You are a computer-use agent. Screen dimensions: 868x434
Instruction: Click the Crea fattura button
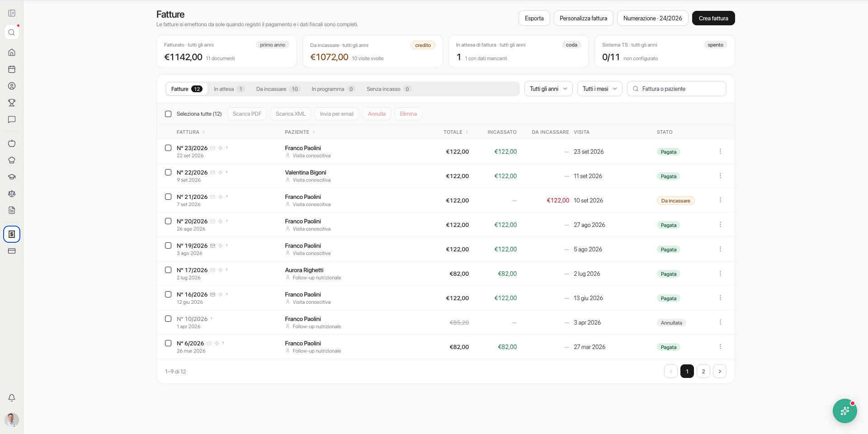(x=713, y=18)
